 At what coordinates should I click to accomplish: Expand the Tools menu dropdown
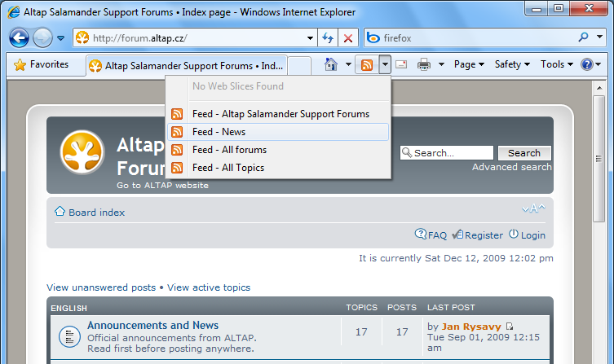tap(557, 64)
